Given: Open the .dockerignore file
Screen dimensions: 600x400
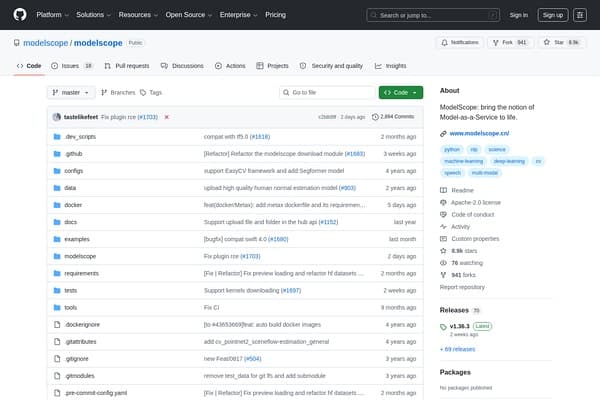Looking at the screenshot, I should tap(82, 325).
